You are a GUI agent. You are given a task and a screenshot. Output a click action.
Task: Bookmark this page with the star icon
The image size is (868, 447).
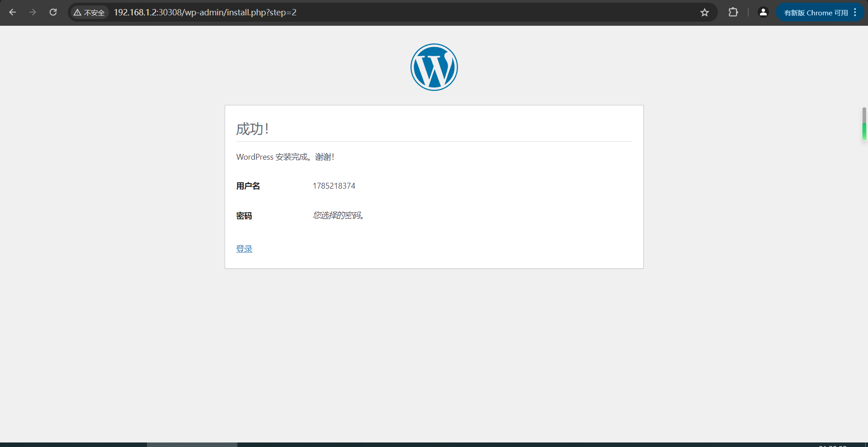704,12
